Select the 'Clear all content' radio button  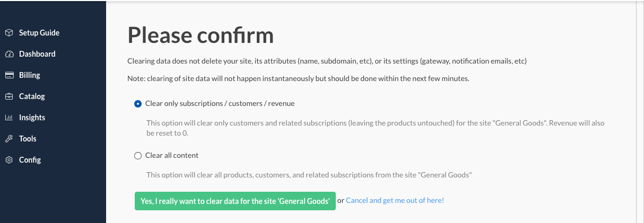point(138,156)
